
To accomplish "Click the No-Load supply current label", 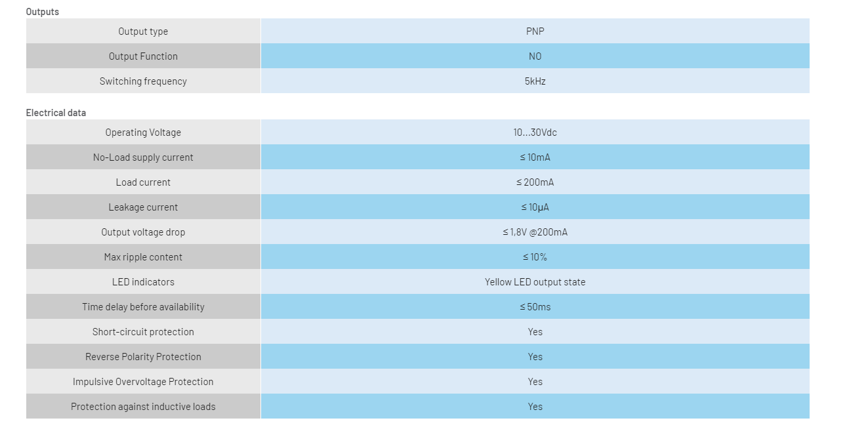I will coord(143,157).
